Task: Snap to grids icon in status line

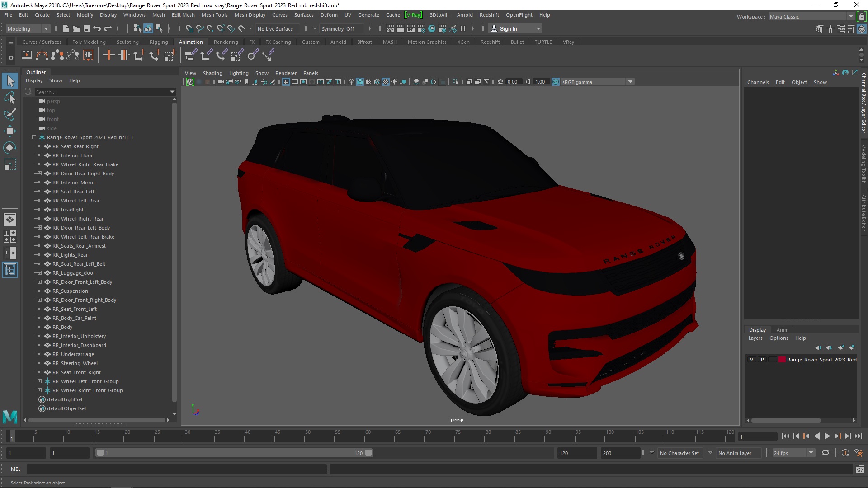Action: point(189,28)
